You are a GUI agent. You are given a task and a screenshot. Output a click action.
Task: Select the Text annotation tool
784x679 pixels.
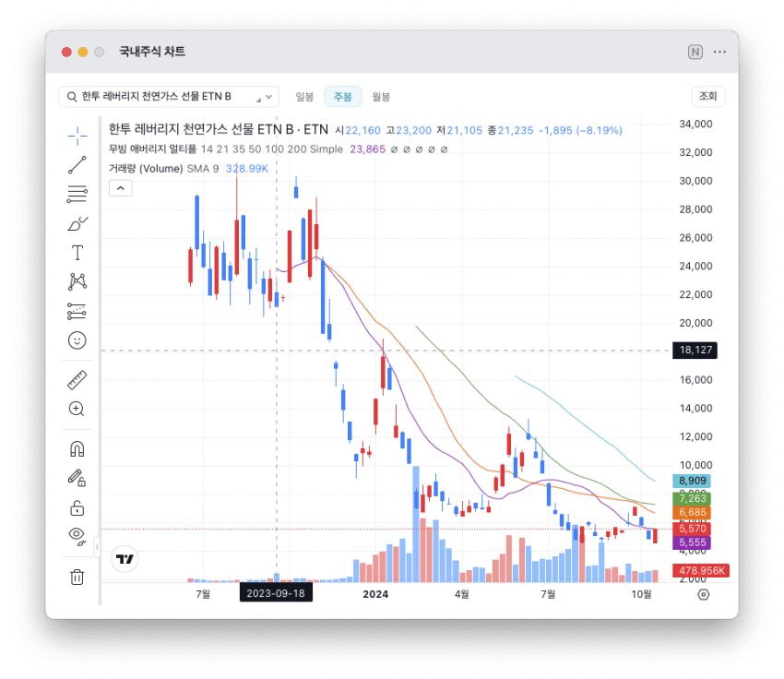pyautogui.click(x=77, y=253)
